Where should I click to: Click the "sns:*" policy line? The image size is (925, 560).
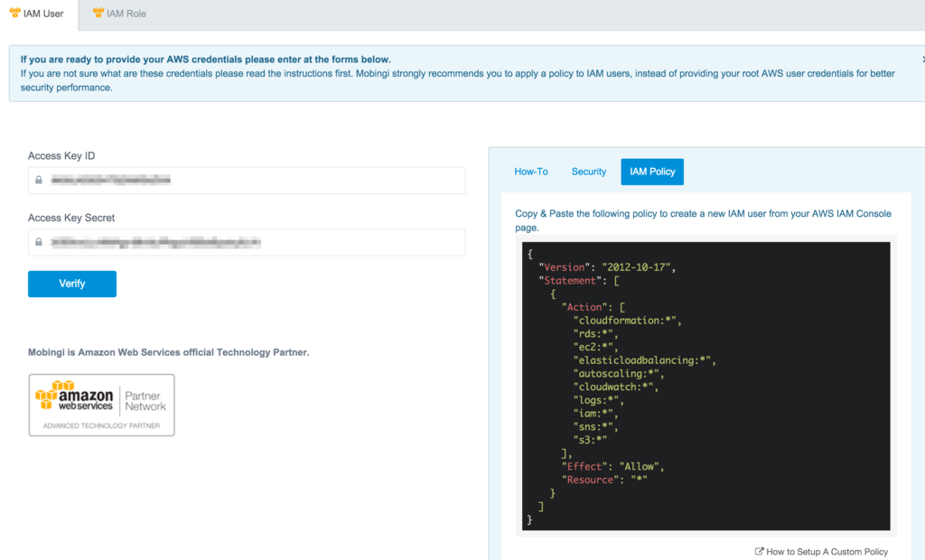tap(596, 426)
